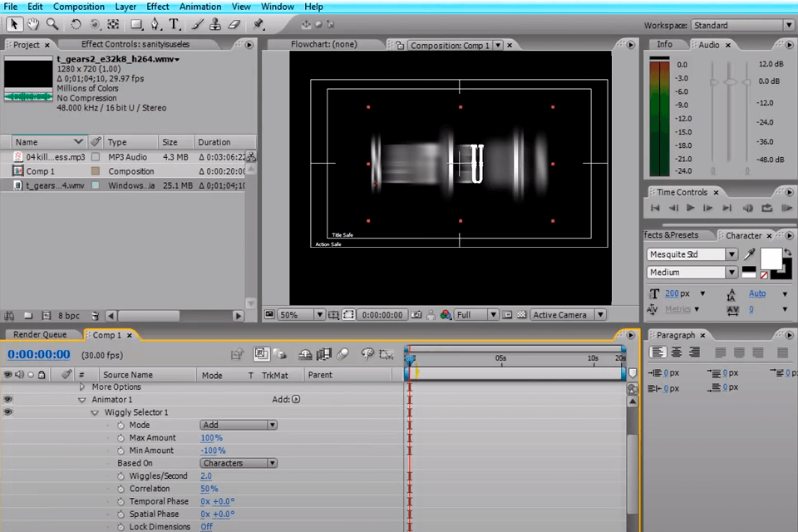Disable Lock Dimensions in Wiggly Selector 1

pyautogui.click(x=207, y=526)
